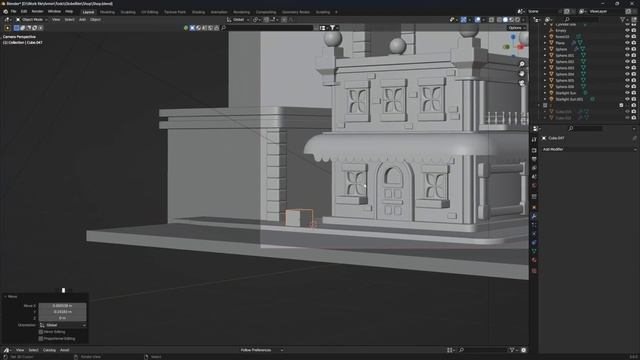
Task: Open the Orientation Global dropdown in Move panel
Action: click(x=62, y=325)
